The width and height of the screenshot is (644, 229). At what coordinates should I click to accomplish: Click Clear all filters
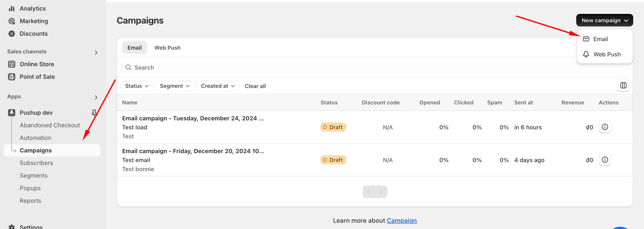pyautogui.click(x=255, y=86)
